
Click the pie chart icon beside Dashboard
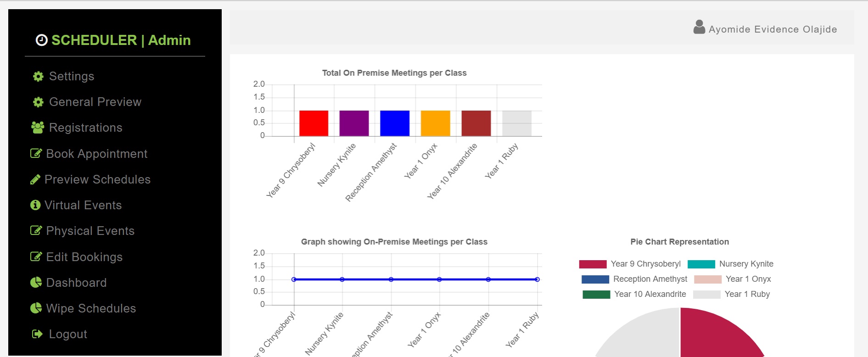coord(36,283)
